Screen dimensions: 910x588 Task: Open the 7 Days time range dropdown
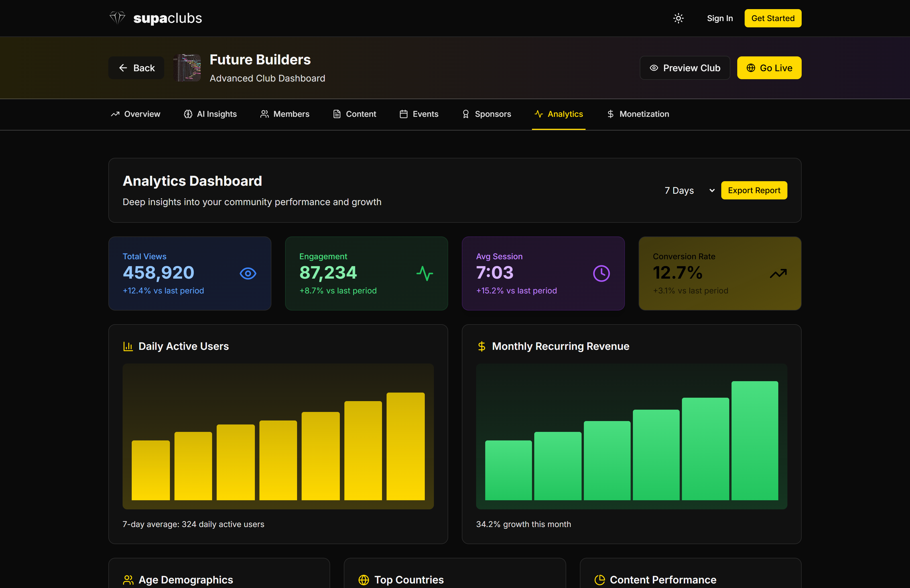[684, 191]
